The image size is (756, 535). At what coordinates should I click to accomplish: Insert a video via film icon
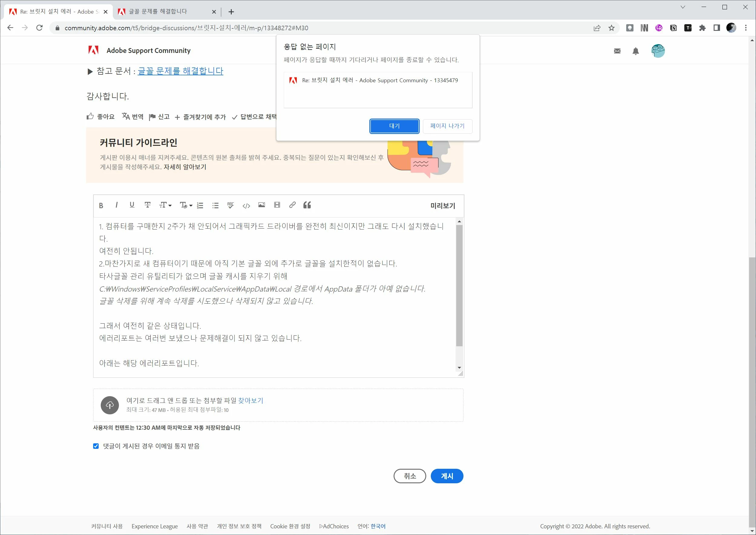277,205
